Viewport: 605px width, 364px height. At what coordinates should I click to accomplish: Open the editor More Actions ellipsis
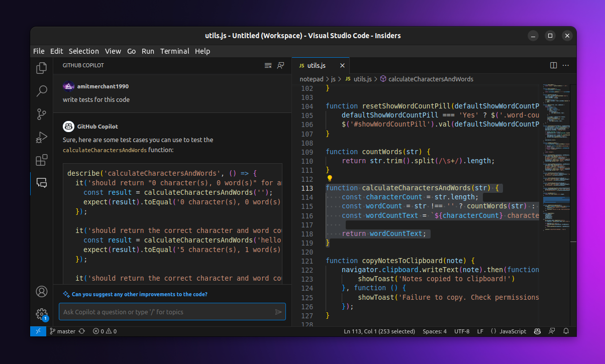pyautogui.click(x=566, y=65)
